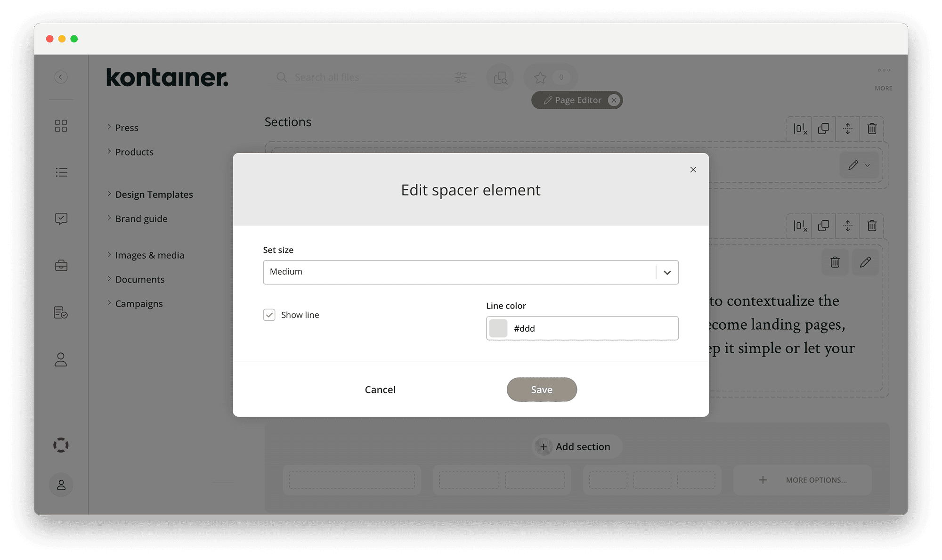
Task: Save the spacer element changes
Action: (x=541, y=390)
